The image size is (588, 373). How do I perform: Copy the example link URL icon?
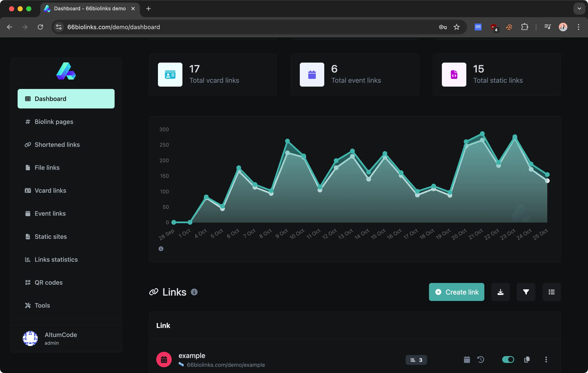click(527, 359)
